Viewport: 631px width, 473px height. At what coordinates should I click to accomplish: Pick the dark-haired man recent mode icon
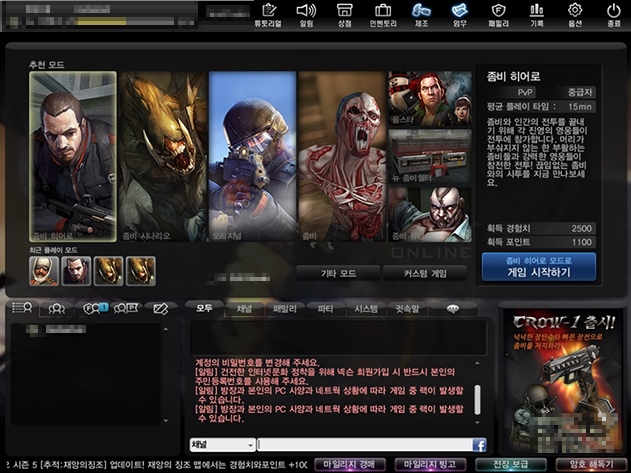click(76, 271)
